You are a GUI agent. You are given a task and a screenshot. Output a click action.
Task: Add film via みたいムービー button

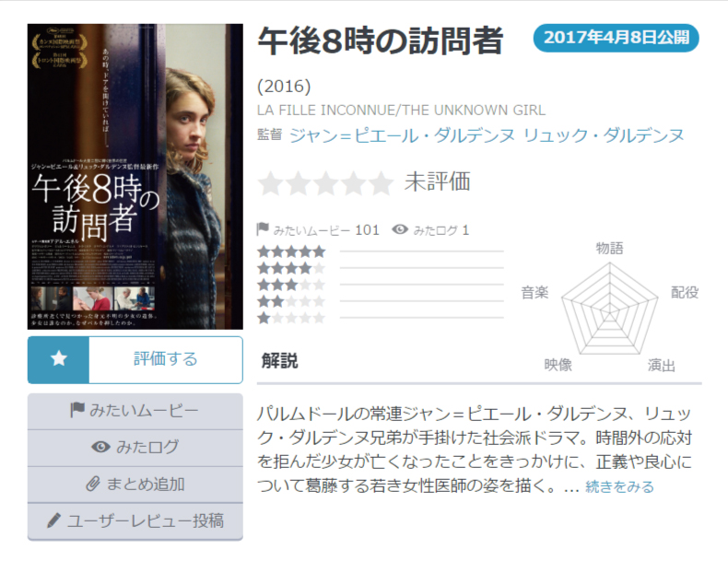(135, 411)
